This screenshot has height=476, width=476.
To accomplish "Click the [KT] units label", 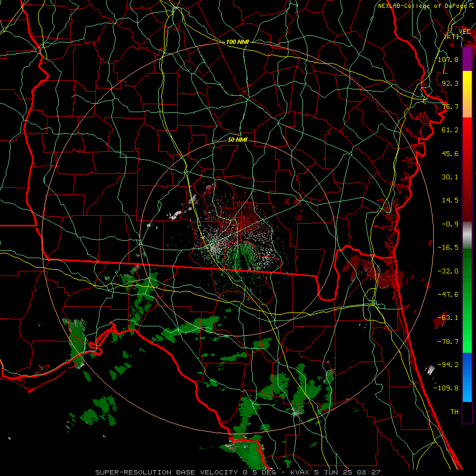I will [x=452, y=36].
